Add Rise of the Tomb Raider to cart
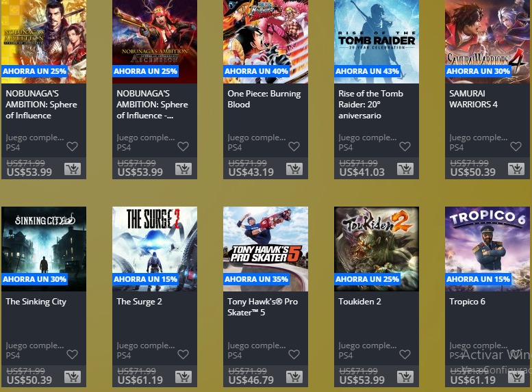 tap(405, 169)
